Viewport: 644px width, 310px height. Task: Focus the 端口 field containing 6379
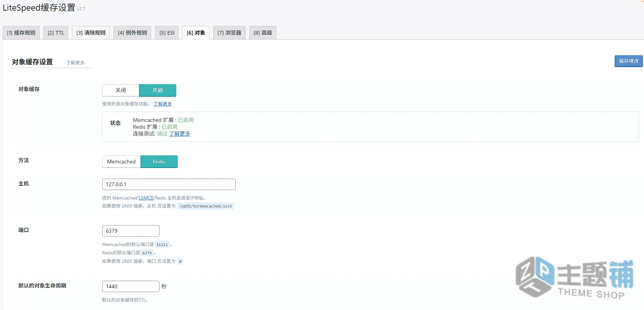131,231
